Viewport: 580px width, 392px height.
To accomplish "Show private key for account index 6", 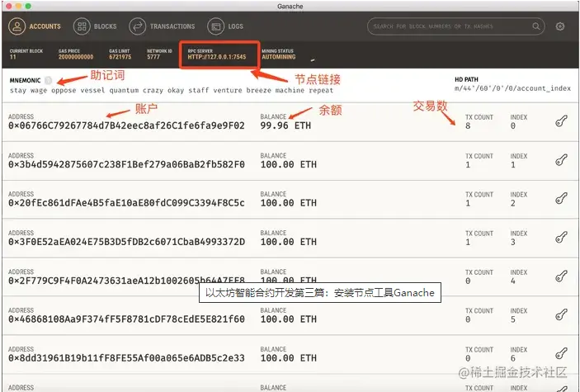I will (x=561, y=353).
